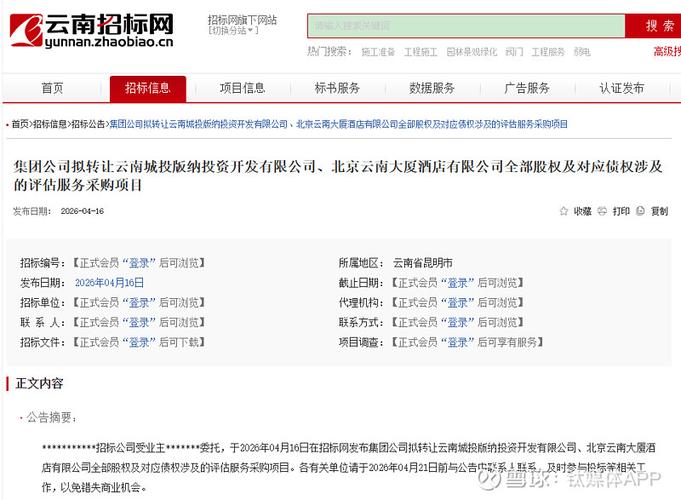Click the 2026年04月16日 date link
Screen dimensions: 681x500
(x=109, y=283)
